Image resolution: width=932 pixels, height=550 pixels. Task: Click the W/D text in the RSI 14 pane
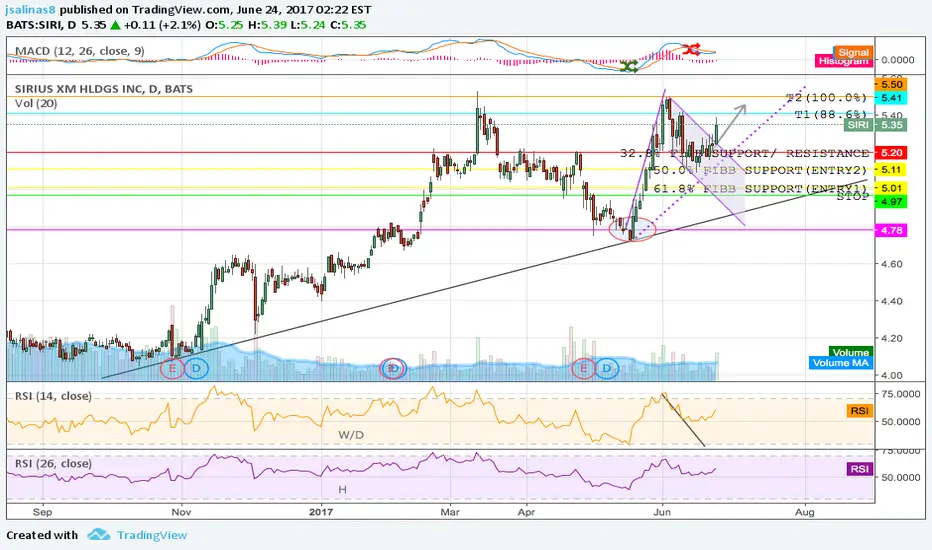click(x=351, y=435)
